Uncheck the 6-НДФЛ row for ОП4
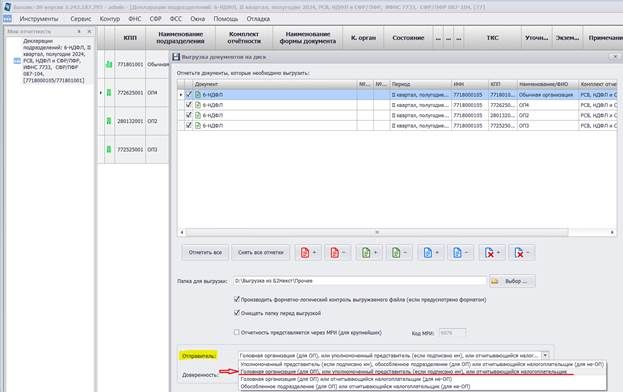This screenshot has width=623, height=392. coord(189,105)
